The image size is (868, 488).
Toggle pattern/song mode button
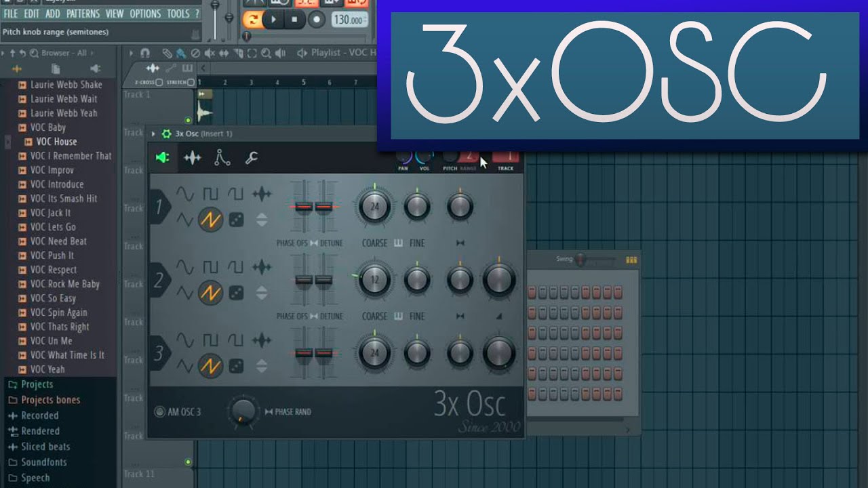(x=252, y=19)
